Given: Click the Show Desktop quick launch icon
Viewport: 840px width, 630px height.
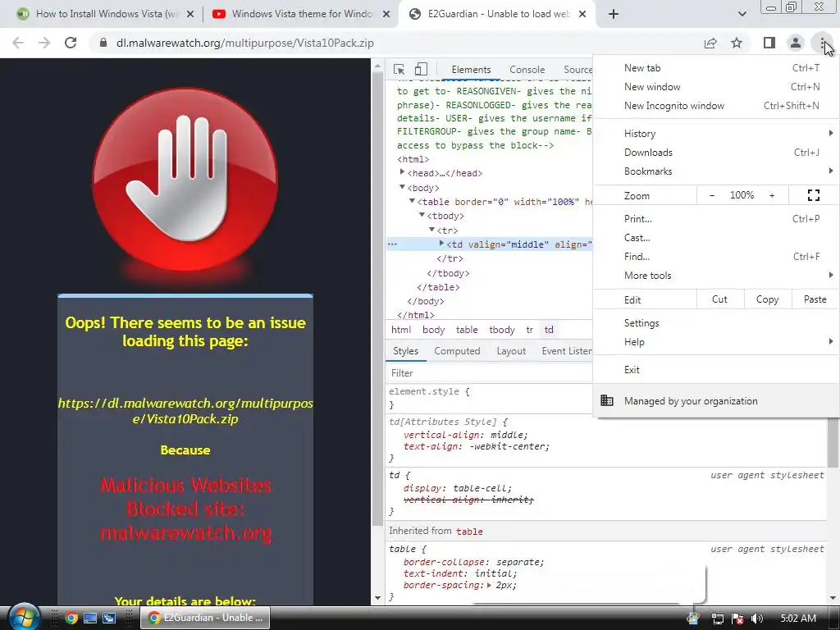Looking at the screenshot, I should [90, 619].
